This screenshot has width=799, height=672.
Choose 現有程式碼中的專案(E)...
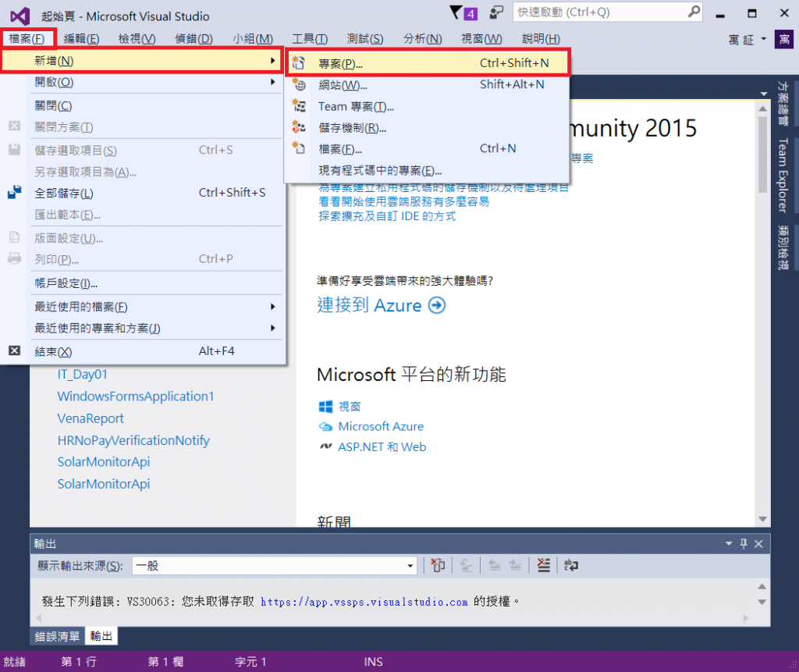(x=428, y=170)
